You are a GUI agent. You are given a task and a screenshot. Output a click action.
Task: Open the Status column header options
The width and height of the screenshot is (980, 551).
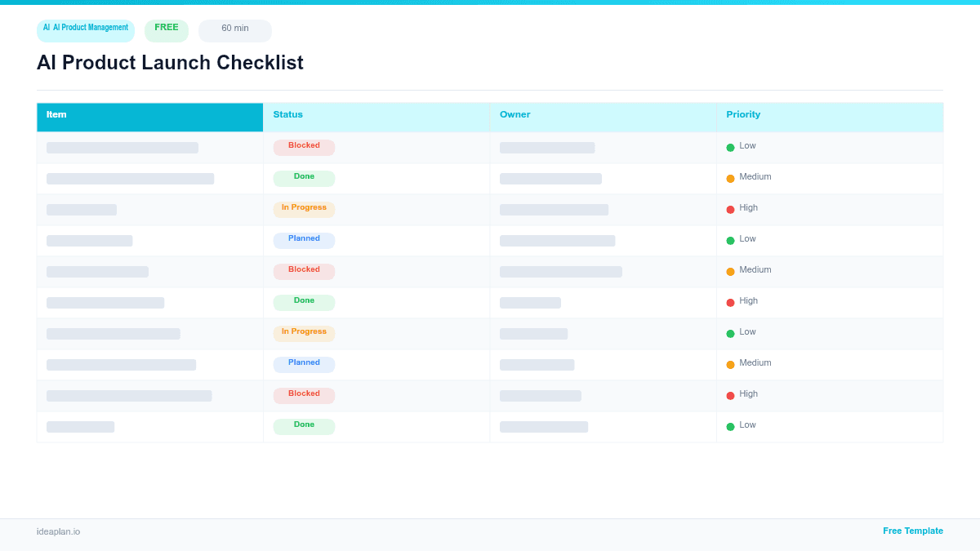(287, 114)
